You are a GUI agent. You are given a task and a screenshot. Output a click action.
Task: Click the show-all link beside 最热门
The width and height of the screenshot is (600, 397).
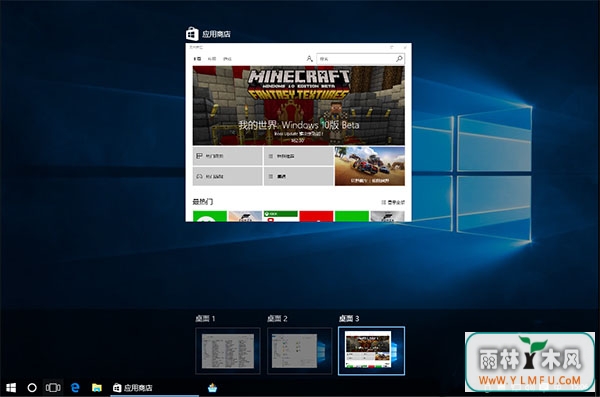(393, 202)
